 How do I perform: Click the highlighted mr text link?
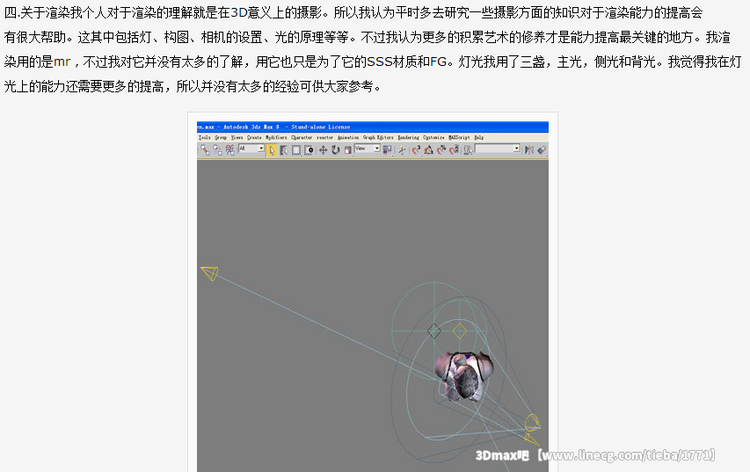pyautogui.click(x=61, y=61)
